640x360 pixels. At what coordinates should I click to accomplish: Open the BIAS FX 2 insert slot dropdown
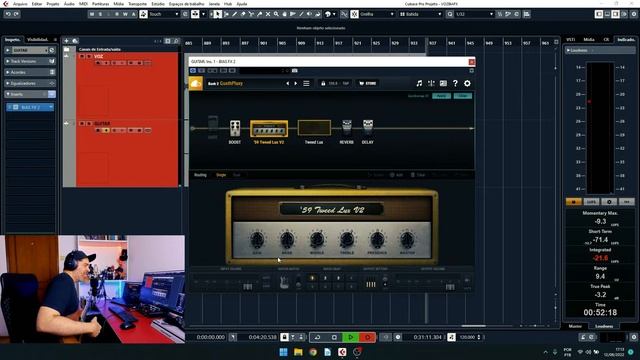tap(51, 107)
